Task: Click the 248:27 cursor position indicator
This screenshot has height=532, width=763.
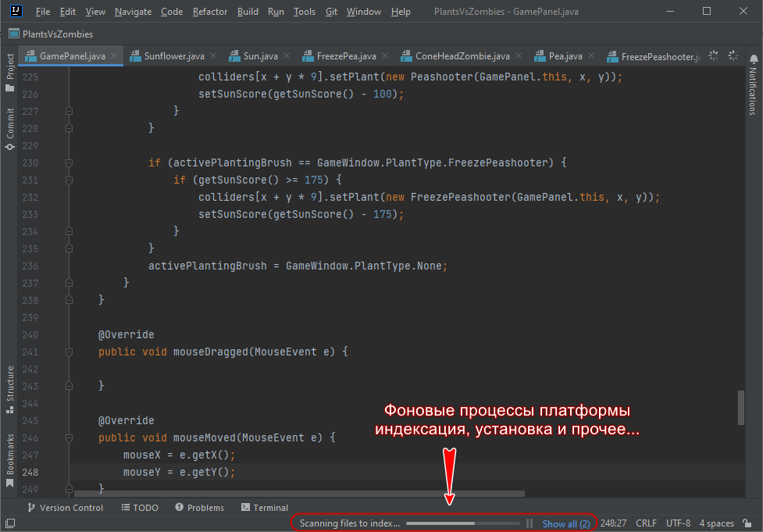Action: [613, 523]
